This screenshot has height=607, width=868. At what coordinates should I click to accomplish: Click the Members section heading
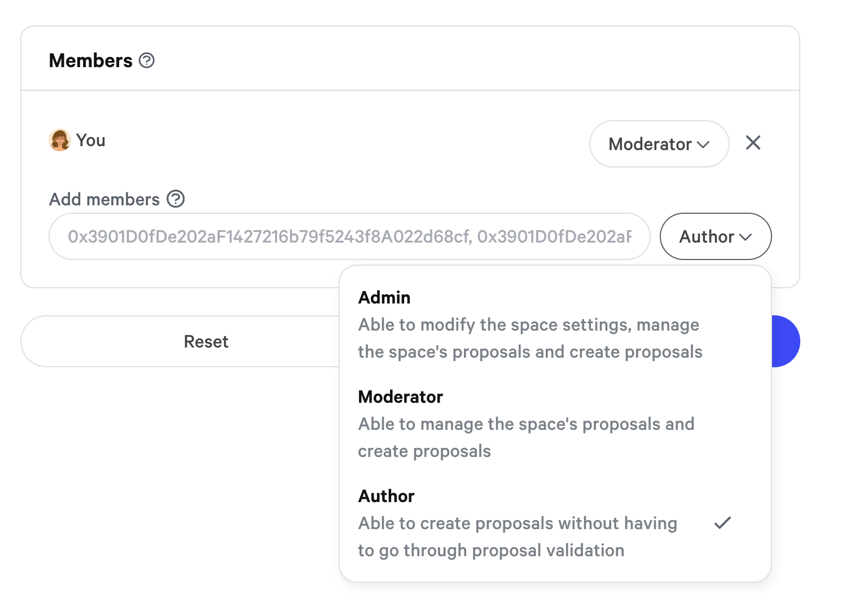pyautogui.click(x=90, y=60)
